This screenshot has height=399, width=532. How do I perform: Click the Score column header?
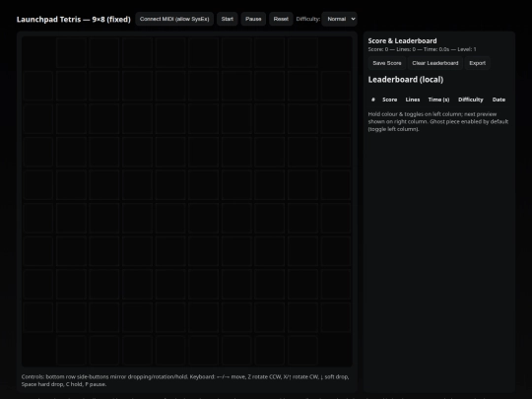click(x=389, y=100)
